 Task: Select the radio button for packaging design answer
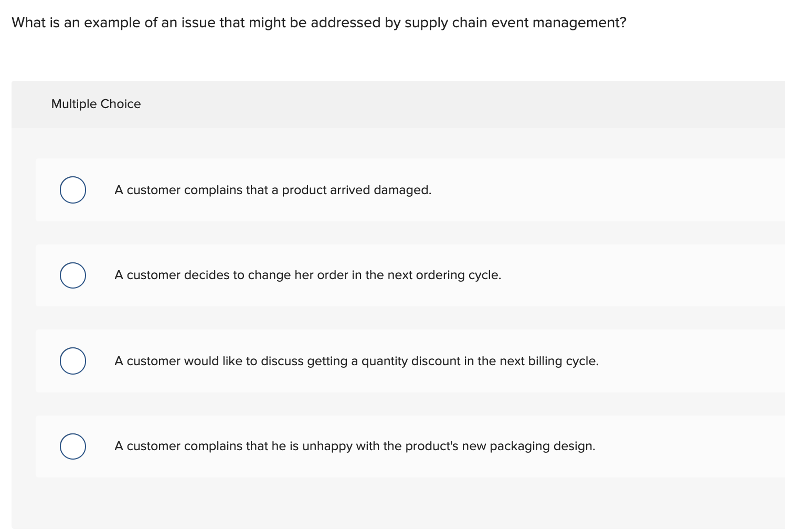[73, 446]
